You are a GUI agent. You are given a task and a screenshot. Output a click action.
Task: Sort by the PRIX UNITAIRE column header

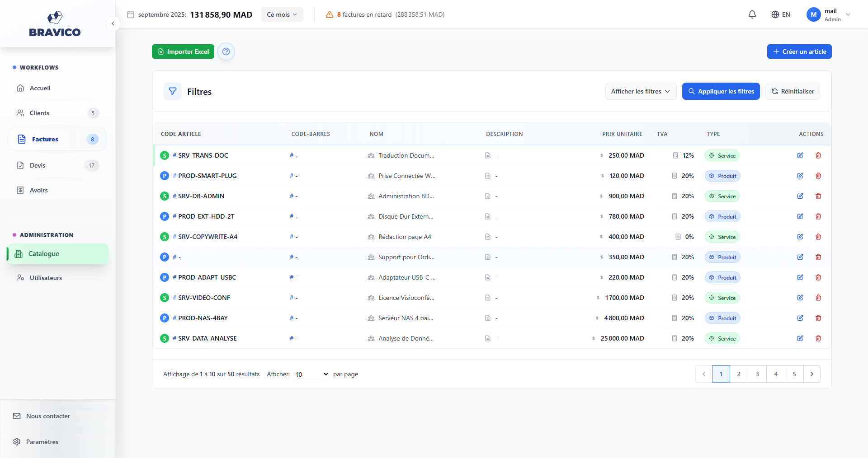(x=622, y=134)
